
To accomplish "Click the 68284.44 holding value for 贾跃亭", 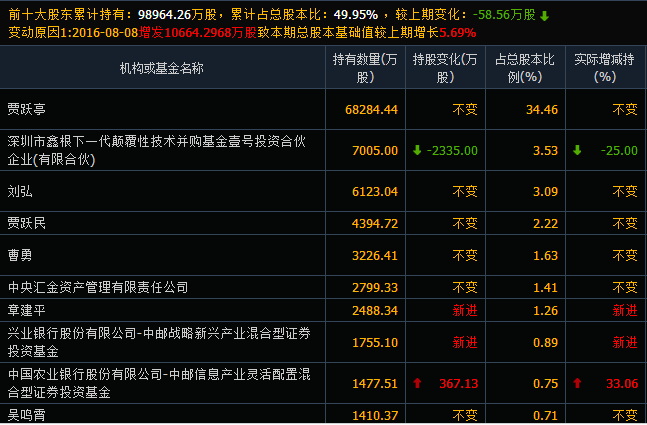I will coord(370,109).
